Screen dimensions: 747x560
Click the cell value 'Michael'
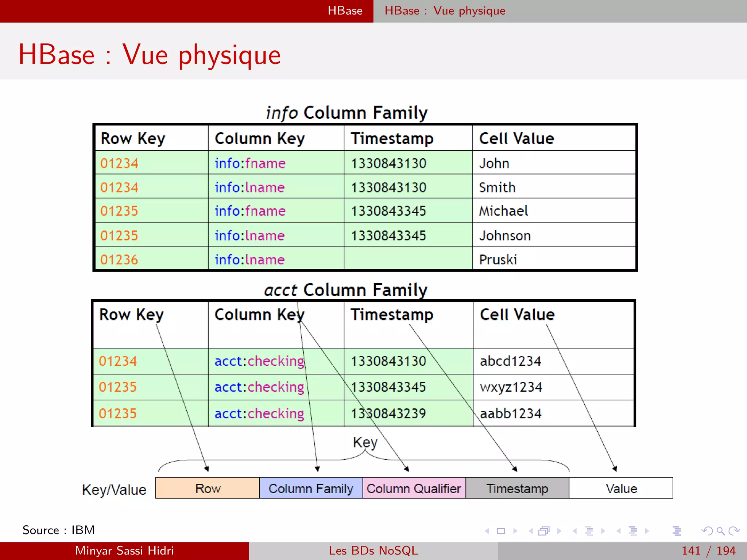[x=503, y=211]
